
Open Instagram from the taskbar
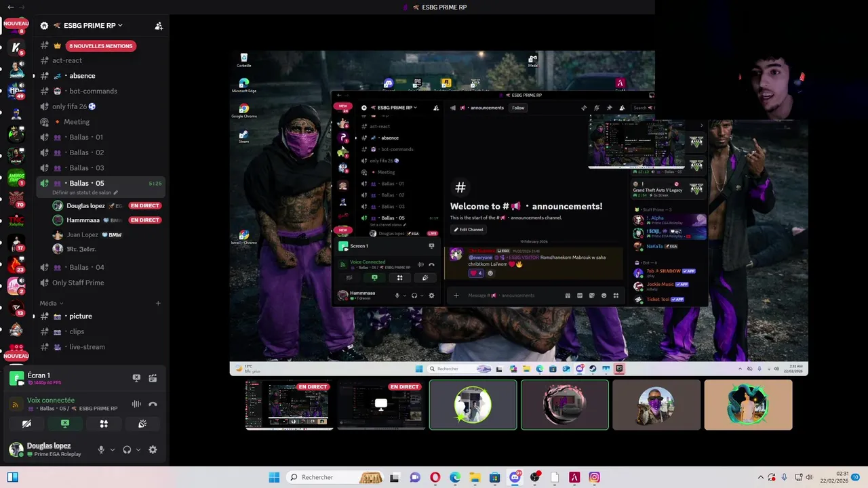pyautogui.click(x=594, y=477)
